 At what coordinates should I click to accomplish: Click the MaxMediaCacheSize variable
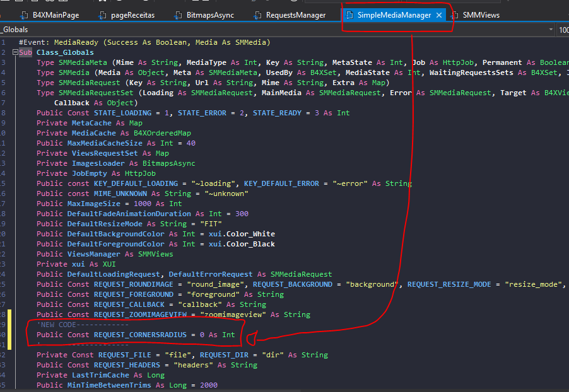(105, 143)
